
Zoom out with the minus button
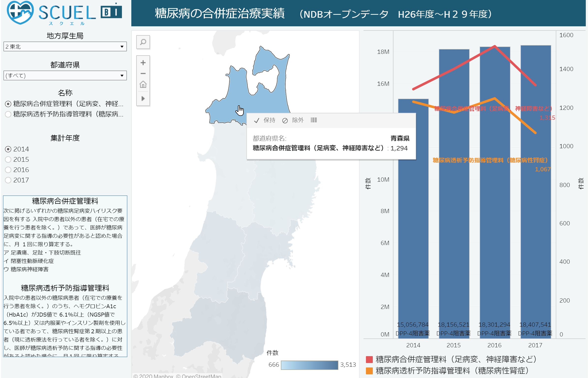143,73
